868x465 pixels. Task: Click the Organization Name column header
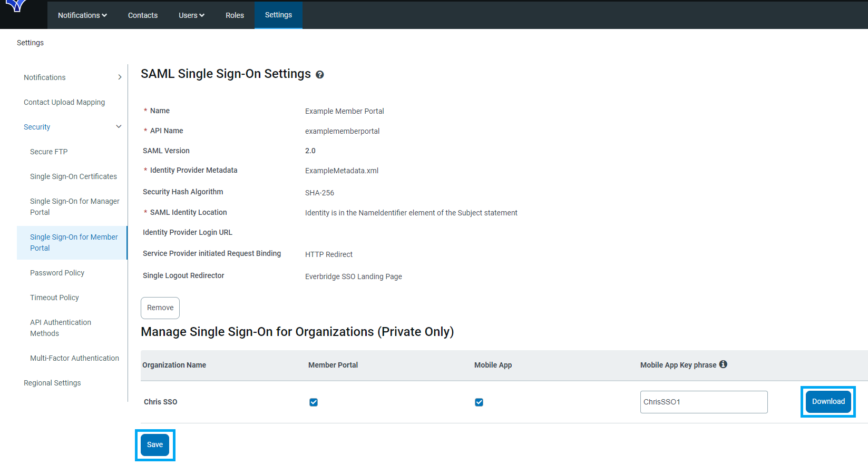pyautogui.click(x=174, y=365)
